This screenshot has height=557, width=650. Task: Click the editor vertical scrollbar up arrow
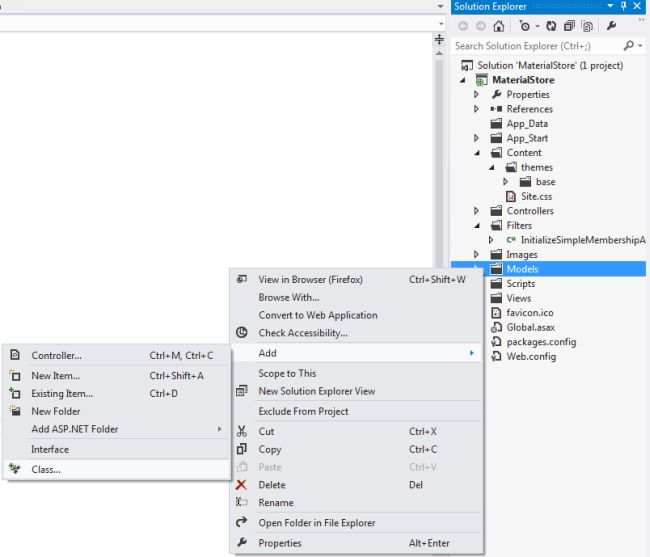point(439,53)
